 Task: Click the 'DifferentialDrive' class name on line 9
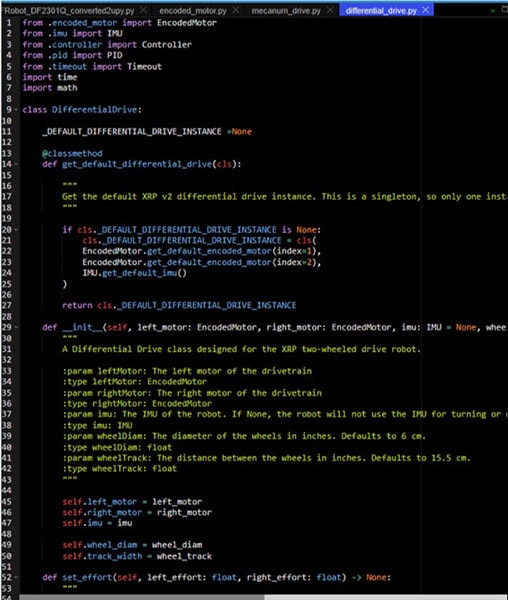pyautogui.click(x=94, y=110)
